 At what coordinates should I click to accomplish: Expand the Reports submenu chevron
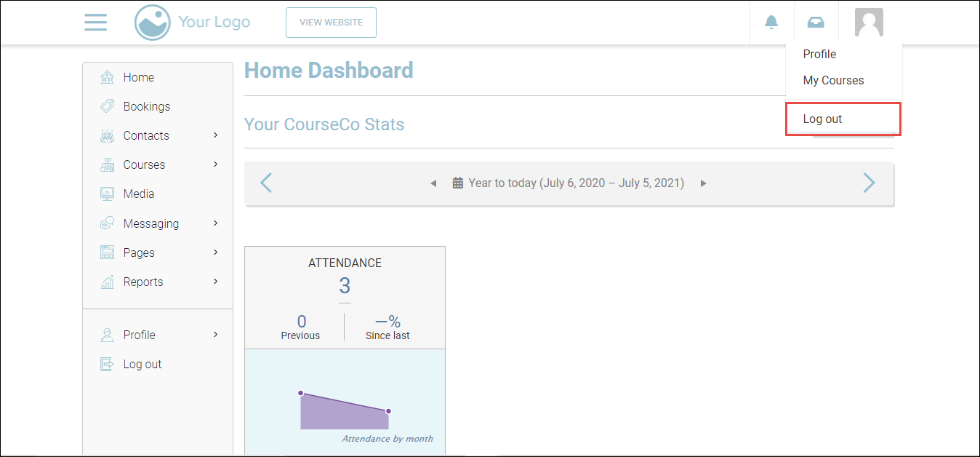click(216, 282)
